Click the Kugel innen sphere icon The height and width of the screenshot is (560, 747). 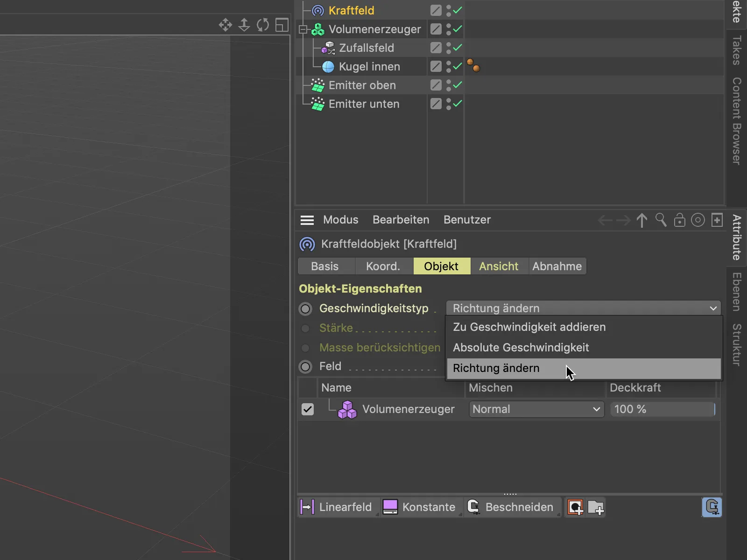coord(328,67)
